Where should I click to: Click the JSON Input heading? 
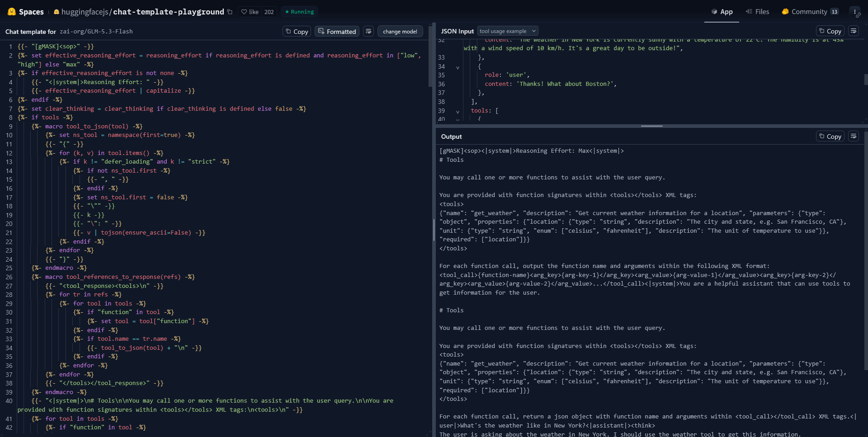pos(457,31)
